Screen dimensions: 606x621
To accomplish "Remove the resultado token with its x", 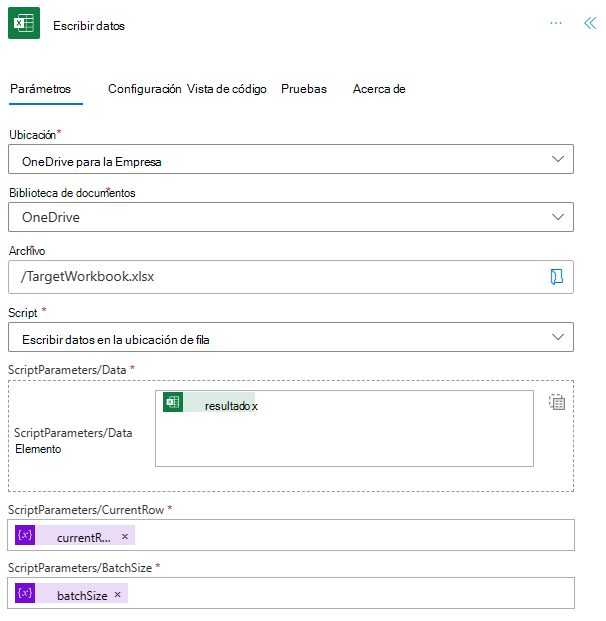I will click(x=254, y=406).
